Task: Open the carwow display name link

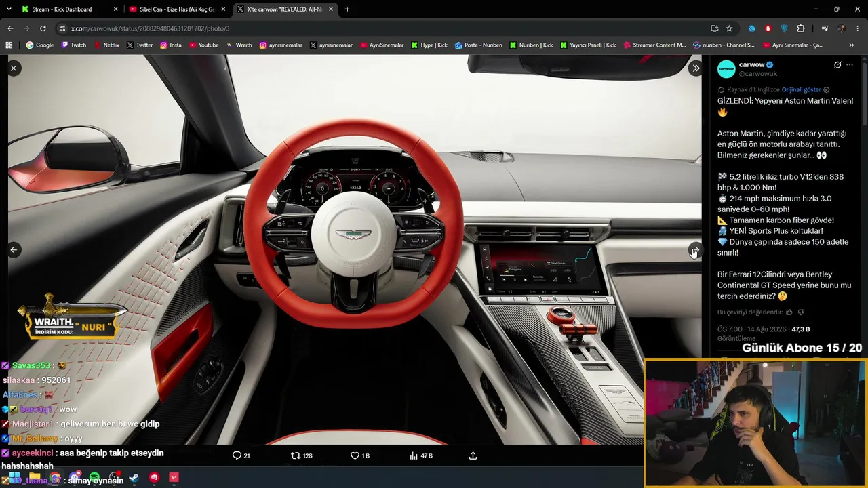Action: (x=751, y=65)
